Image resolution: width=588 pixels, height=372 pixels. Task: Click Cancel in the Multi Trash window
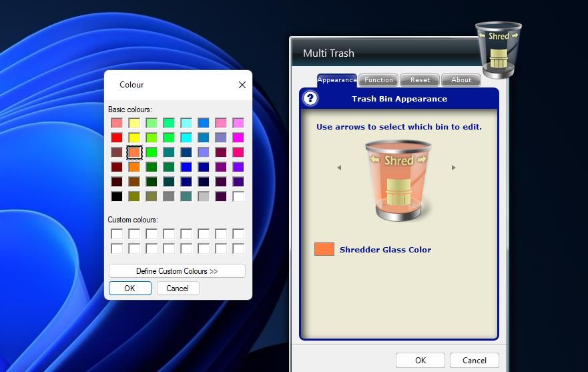474,360
